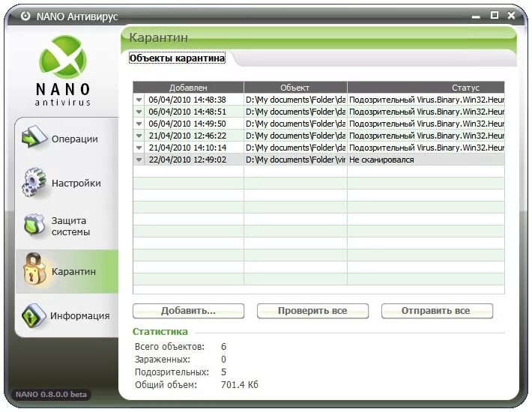Click the Общий объем value 701.4 Кб
The image size is (532, 412).
(240, 385)
